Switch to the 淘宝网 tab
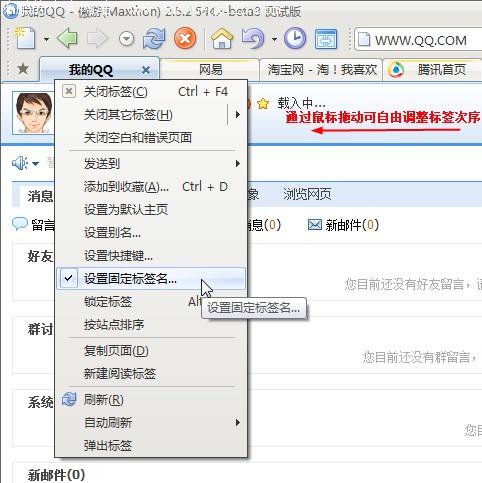This screenshot has width=482, height=483. click(321, 70)
